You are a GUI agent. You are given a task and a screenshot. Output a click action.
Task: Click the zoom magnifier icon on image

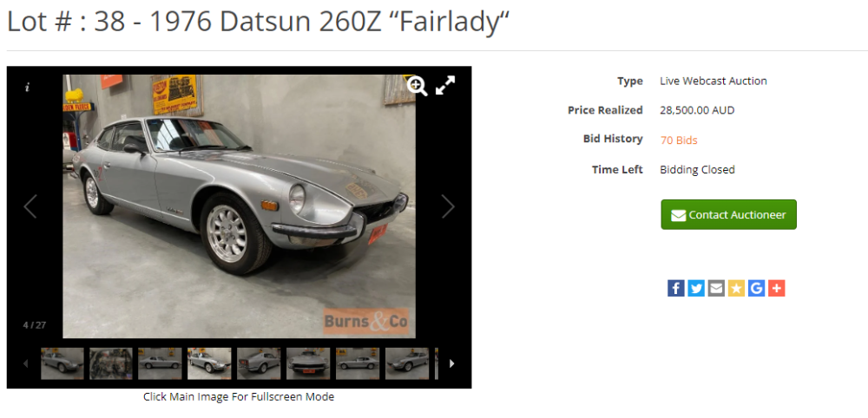pos(417,86)
